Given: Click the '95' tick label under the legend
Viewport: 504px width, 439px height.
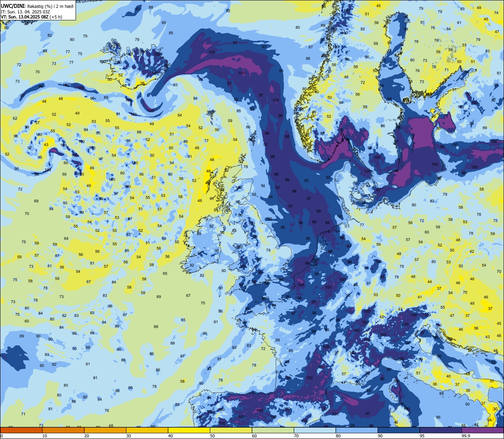Looking at the screenshot, I should click(x=422, y=436).
